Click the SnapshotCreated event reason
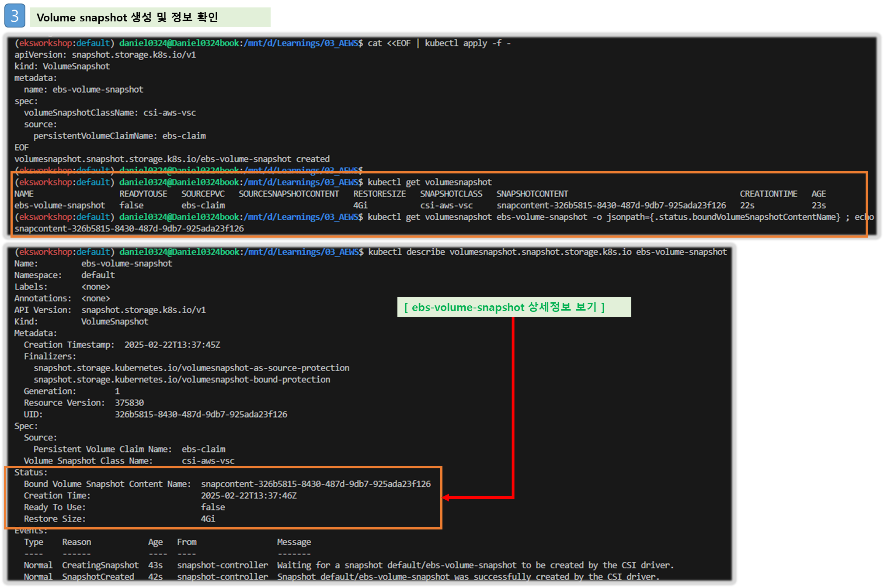Image resolution: width=884 pixels, height=588 pixels. 98,577
